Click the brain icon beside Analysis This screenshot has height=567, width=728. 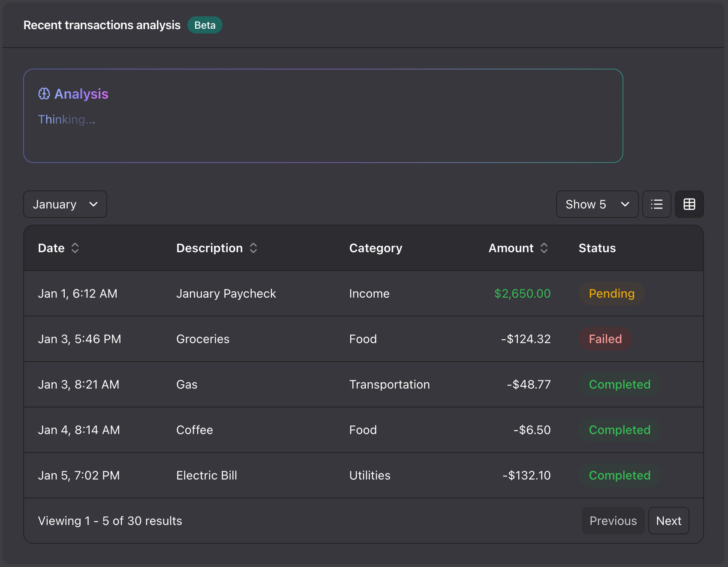click(x=44, y=93)
